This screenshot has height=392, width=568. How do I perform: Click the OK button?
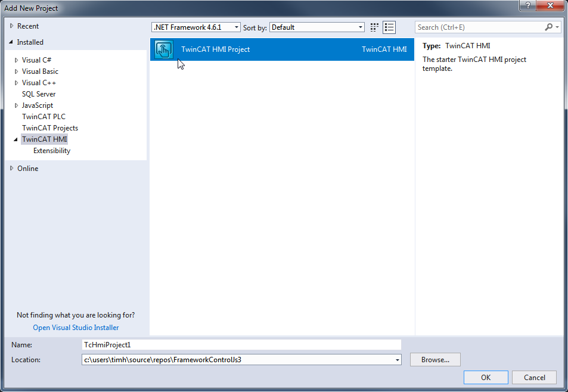click(x=486, y=378)
